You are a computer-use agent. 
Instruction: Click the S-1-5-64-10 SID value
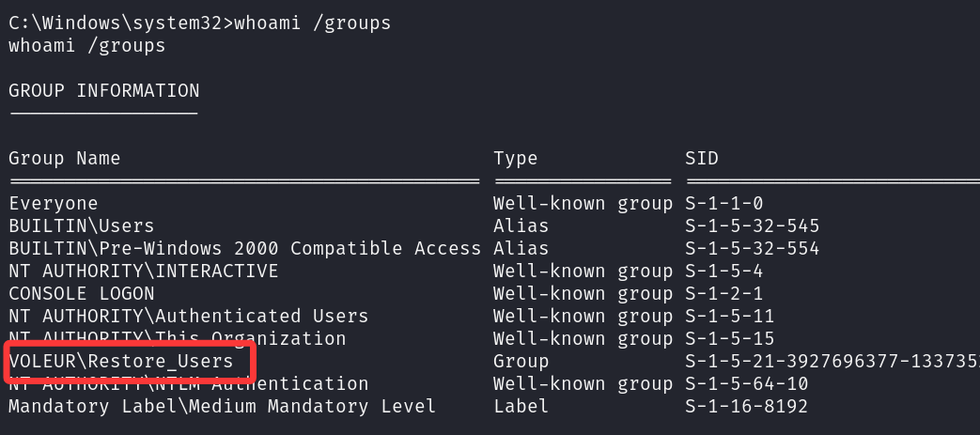click(x=746, y=383)
